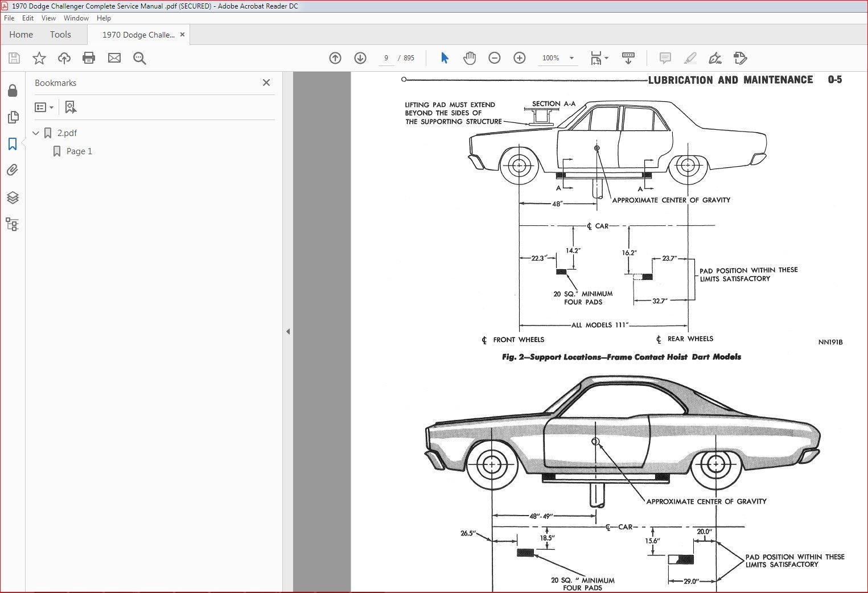Click the Fig. 2 Support Locations caption
Screen dimensions: 868x593
click(622, 357)
